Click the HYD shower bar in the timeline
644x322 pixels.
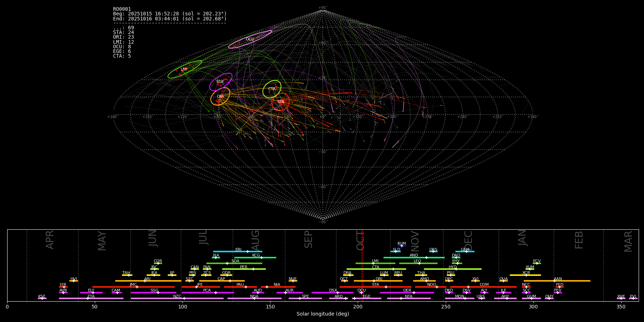[453, 269]
